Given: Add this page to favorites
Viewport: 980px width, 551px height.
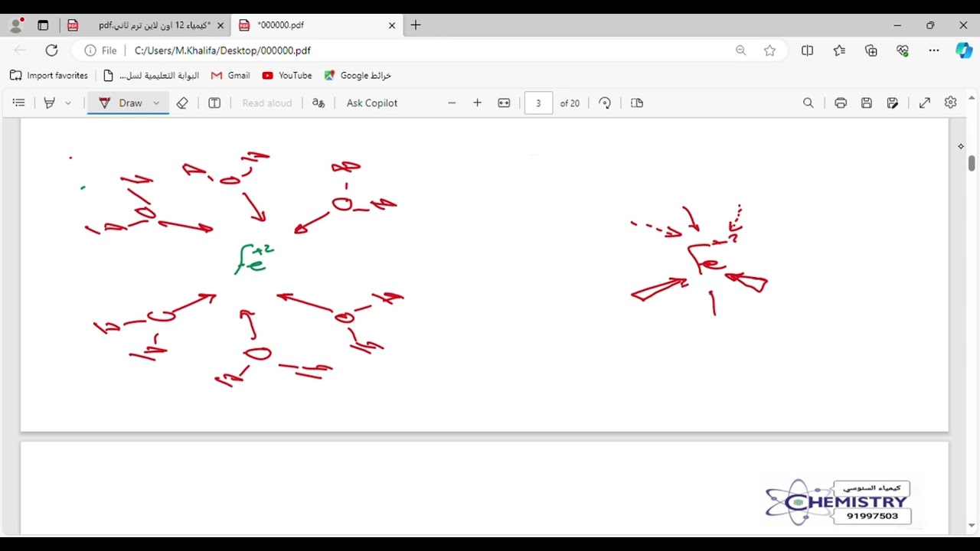Looking at the screenshot, I should coord(769,51).
